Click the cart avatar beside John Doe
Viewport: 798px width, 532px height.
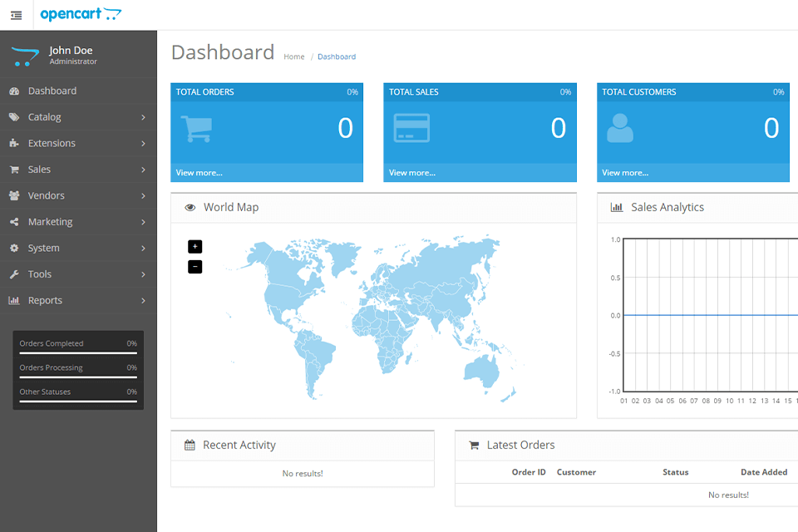[25, 56]
